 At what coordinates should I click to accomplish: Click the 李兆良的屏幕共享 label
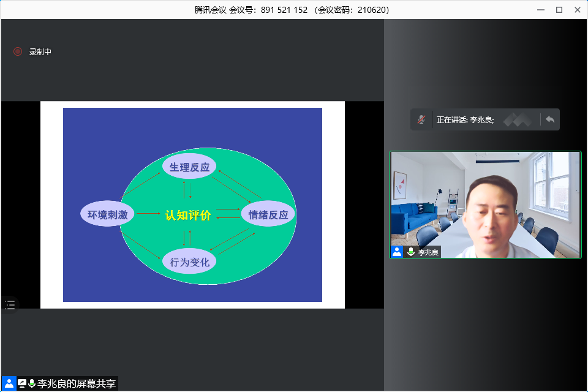click(77, 384)
